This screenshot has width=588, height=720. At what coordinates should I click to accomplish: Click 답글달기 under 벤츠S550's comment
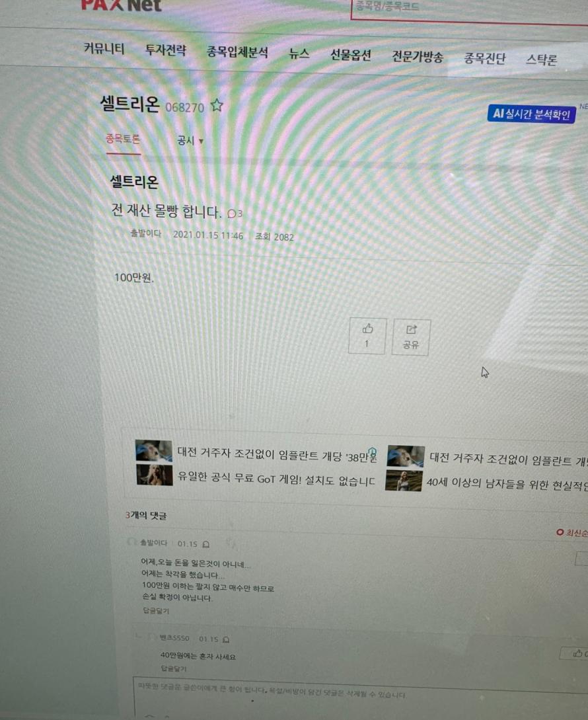pyautogui.click(x=174, y=668)
